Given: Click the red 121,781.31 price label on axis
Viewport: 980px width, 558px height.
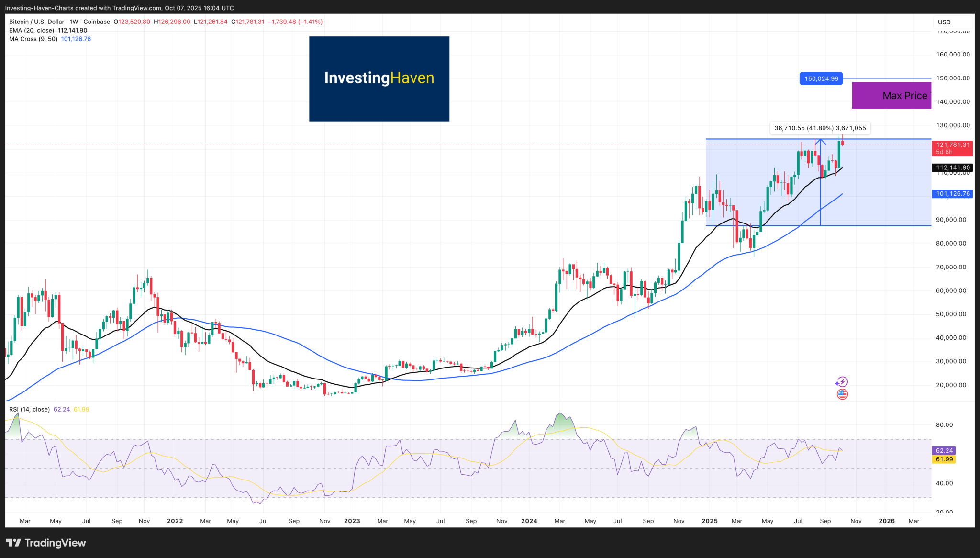Looking at the screenshot, I should pos(952,144).
